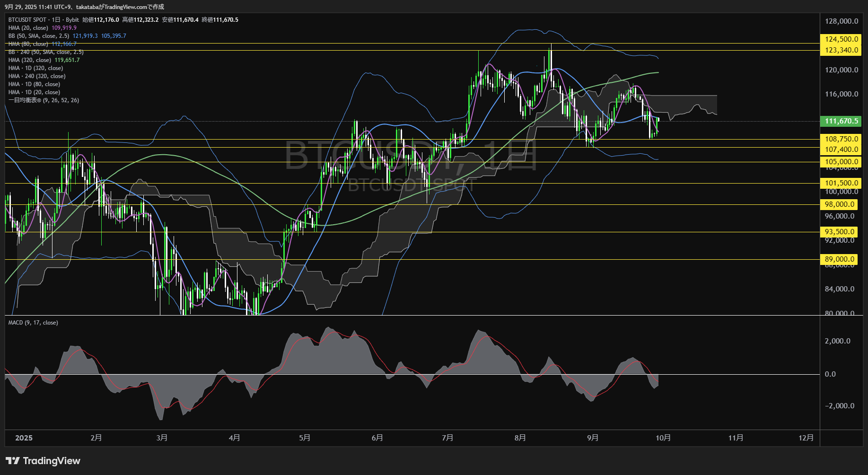Click the 9月 label on the time axis
The image size is (868, 475).
(x=593, y=438)
